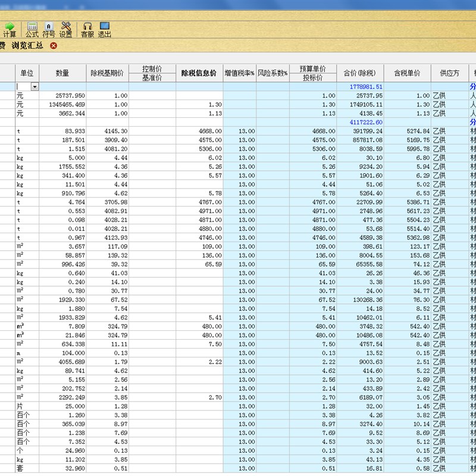Select quantity cell 25737.950
Screen dimensions: 476x476
tap(62, 96)
